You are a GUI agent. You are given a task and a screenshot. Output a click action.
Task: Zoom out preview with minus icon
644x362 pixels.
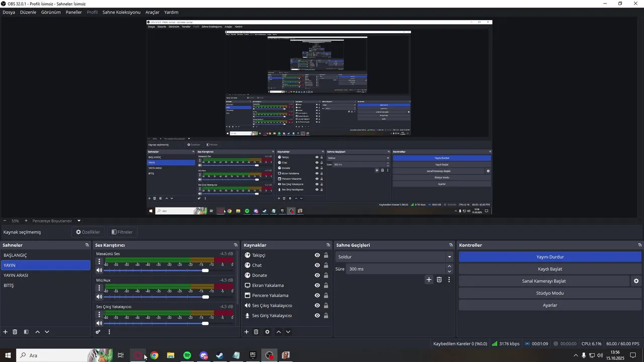5,221
